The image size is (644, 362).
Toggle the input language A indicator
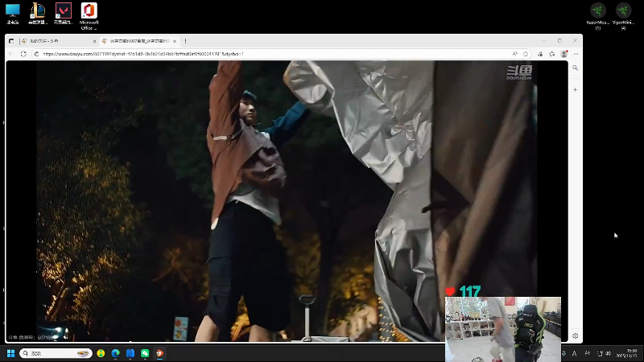tap(574, 353)
